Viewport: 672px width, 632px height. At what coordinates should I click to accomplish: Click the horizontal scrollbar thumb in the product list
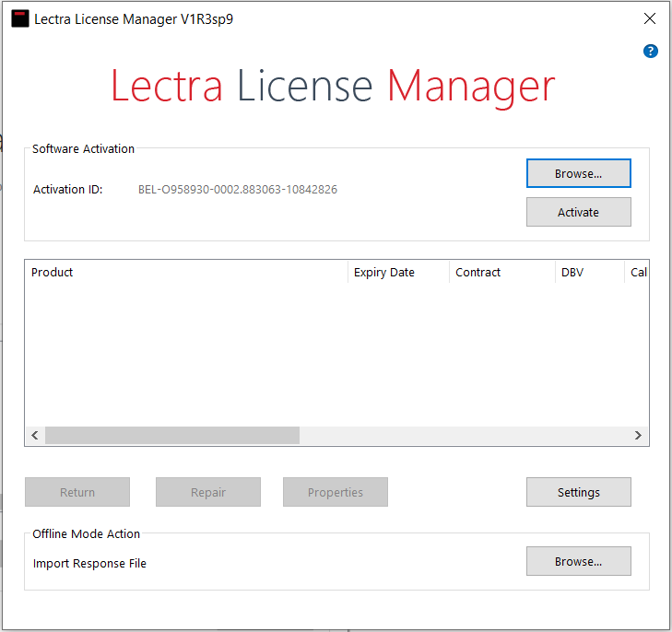[172, 436]
